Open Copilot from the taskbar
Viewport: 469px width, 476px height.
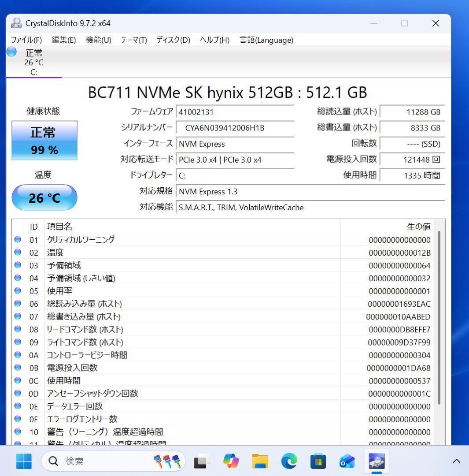pos(231,461)
